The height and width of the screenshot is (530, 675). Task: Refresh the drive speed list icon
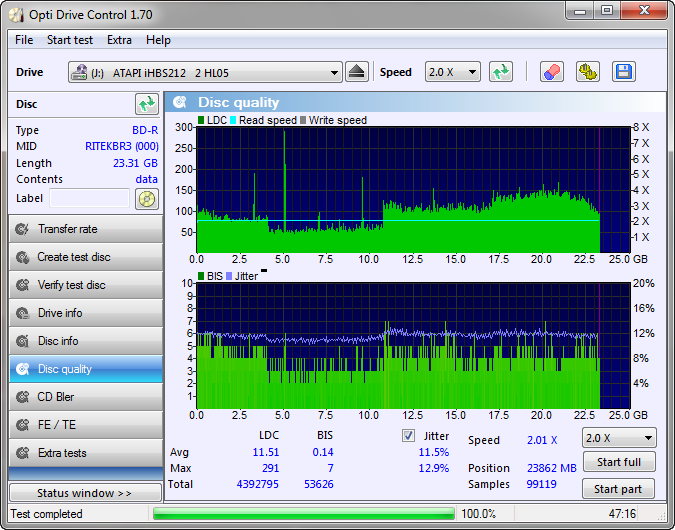[x=501, y=72]
